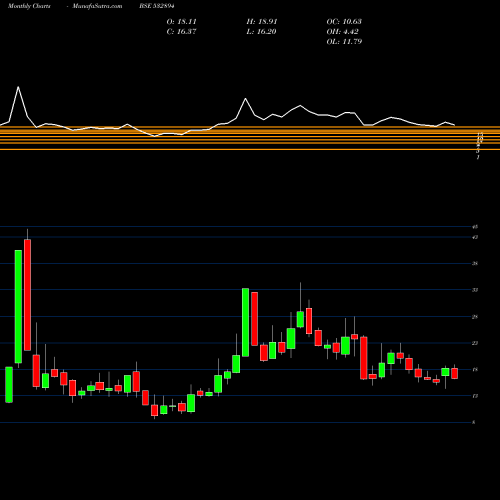
Task: Click price axis label 18
Action: coord(475,370)
